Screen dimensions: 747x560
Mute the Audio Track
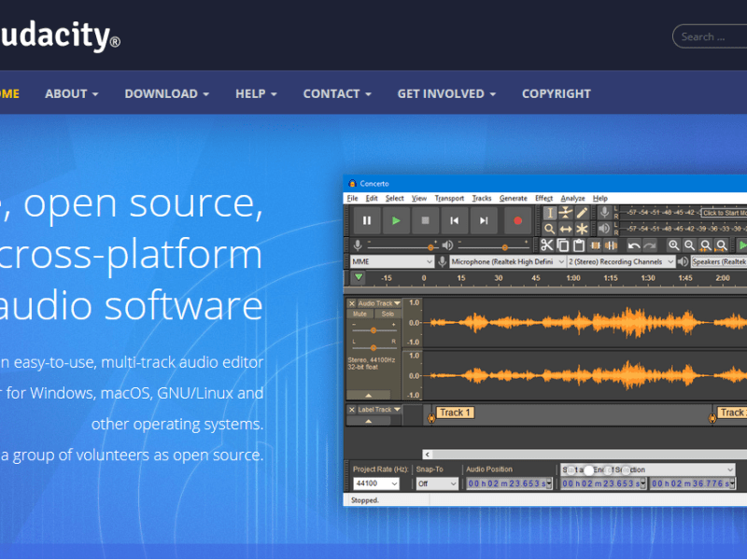tap(360, 314)
